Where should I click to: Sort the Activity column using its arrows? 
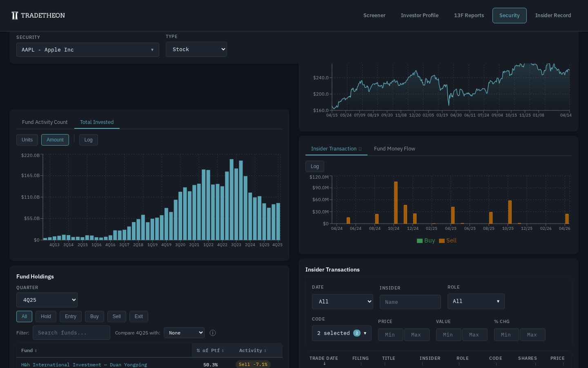point(265,350)
